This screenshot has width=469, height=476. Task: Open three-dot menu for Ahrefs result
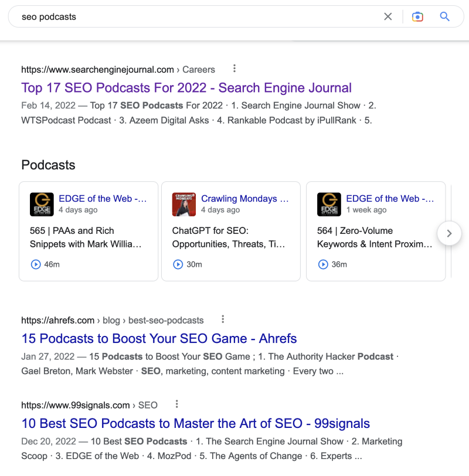223,319
